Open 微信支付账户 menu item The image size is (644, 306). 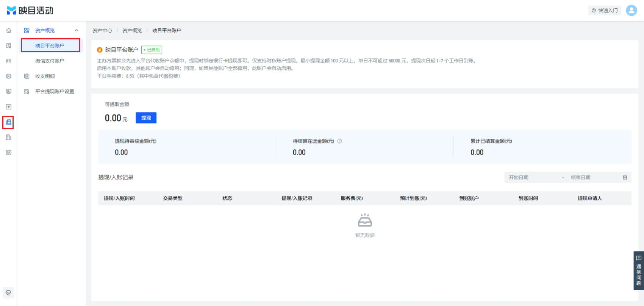(50, 61)
